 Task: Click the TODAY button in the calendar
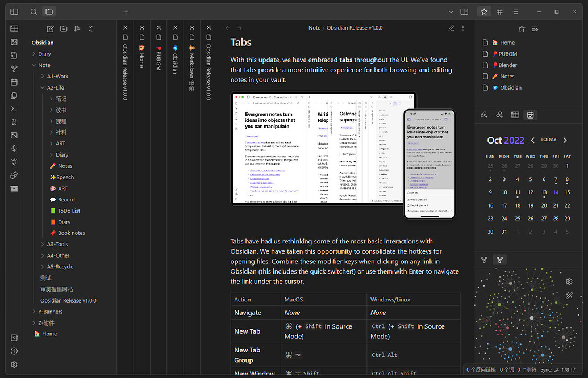tap(548, 140)
